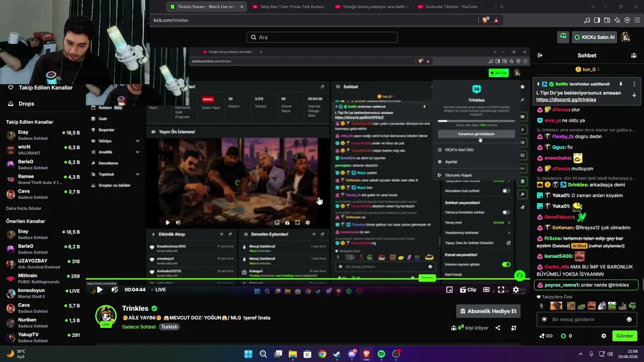The width and height of the screenshot is (644, 362).
Task: Open YakupTV recommended channel
Action: [x=43, y=337]
